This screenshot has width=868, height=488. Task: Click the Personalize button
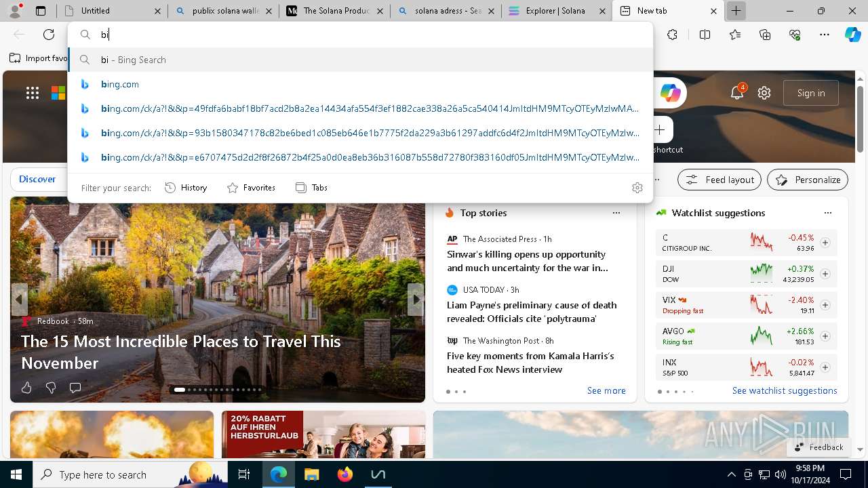[x=808, y=180]
